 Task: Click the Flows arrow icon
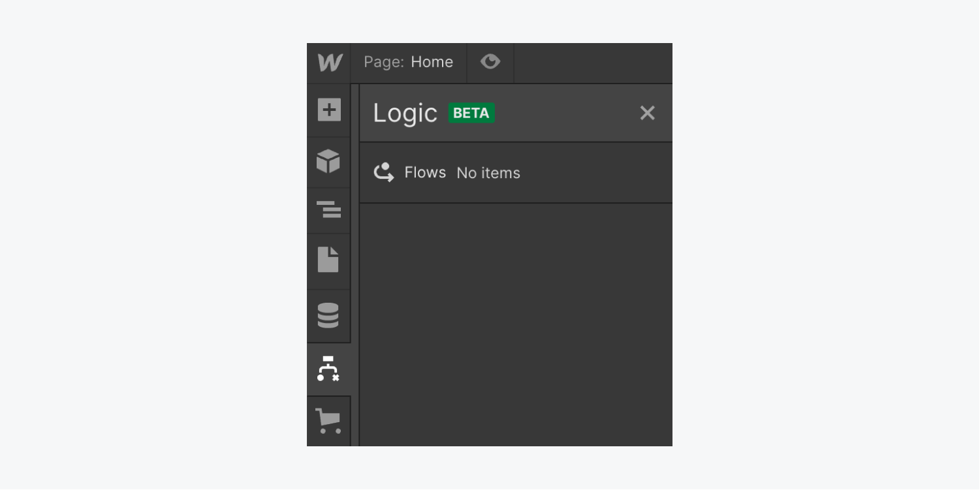pos(384,172)
